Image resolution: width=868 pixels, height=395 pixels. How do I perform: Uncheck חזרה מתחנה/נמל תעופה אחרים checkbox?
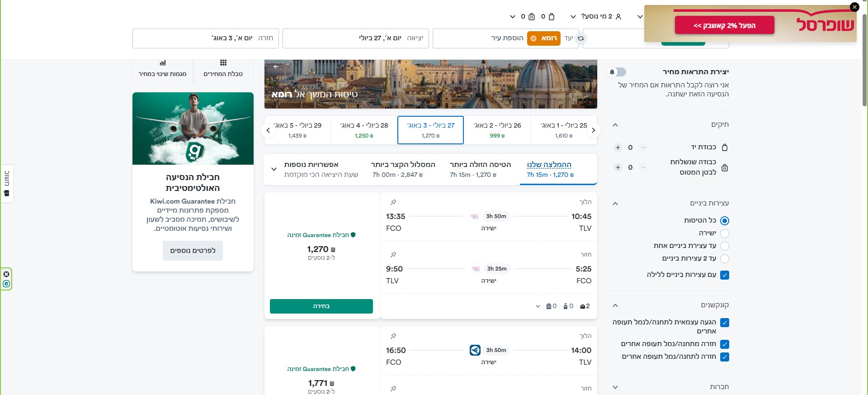(x=725, y=344)
